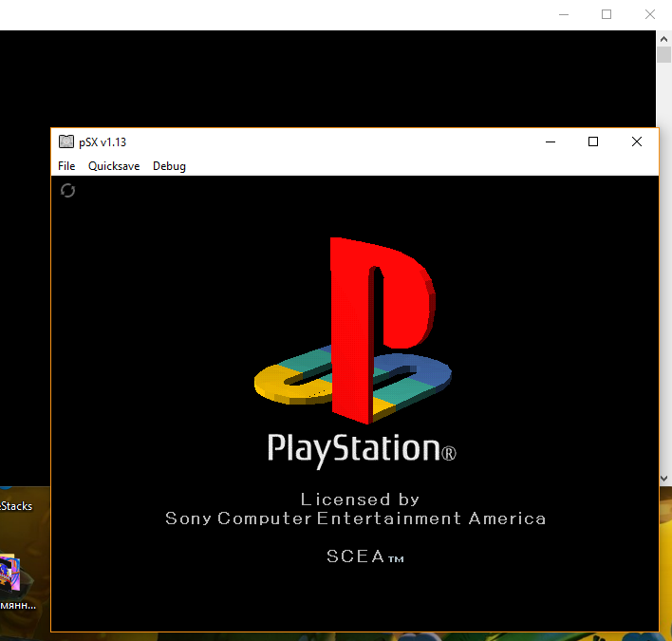Click the SCEA trademark text
This screenshot has width=672, height=641.
(365, 556)
